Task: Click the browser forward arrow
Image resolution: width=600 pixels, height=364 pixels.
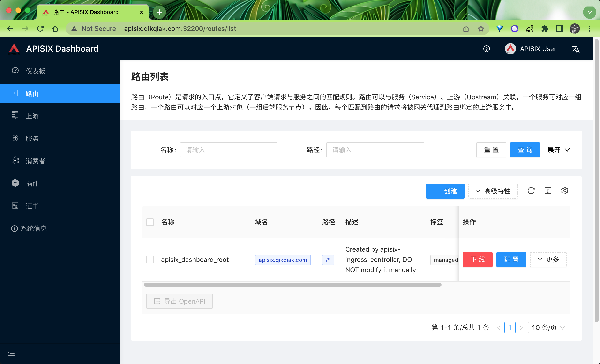Action: [x=25, y=29]
